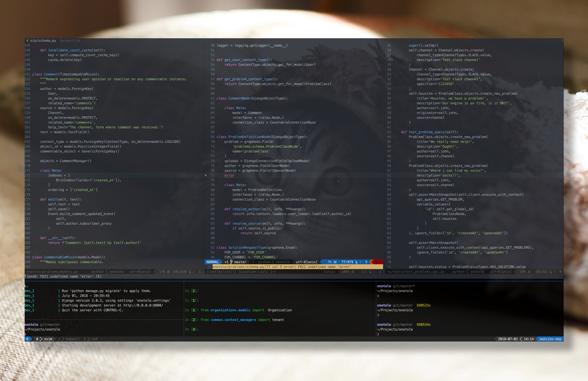
Task: Click the NORMAL mode indicator in the statusline
Action: pos(213,262)
